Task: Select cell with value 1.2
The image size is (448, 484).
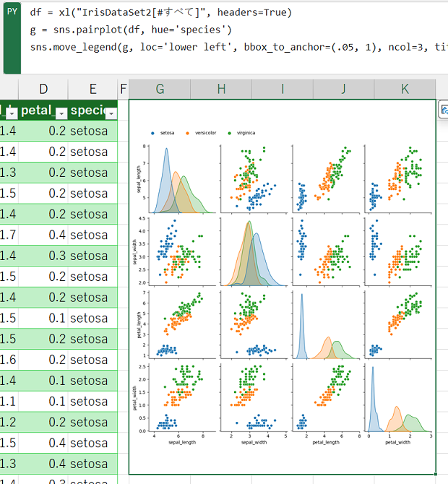Action: pyautogui.click(x=9, y=422)
